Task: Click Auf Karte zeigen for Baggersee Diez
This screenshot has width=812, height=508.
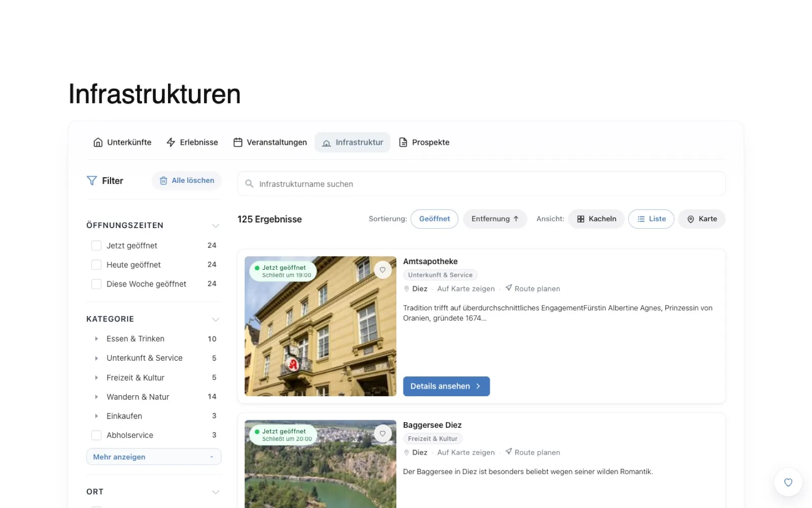Action: coord(466,453)
